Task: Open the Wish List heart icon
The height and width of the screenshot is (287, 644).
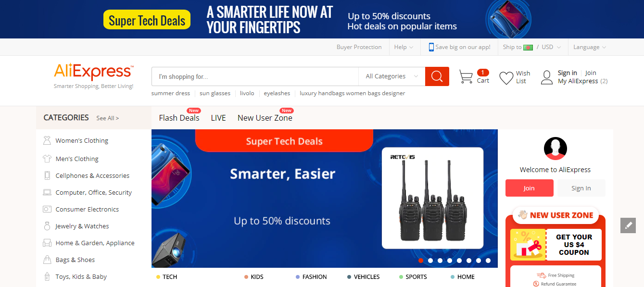Action: [x=506, y=78]
